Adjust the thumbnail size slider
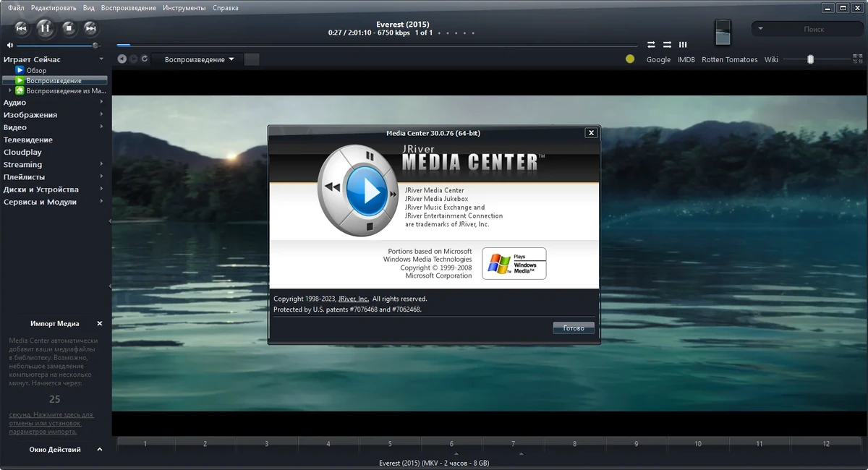Viewport: 868px width, 470px height. coord(811,59)
